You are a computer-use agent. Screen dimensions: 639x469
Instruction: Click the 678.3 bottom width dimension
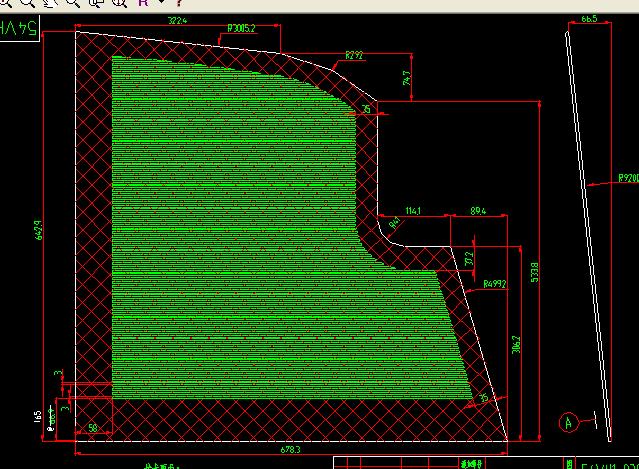(x=290, y=450)
